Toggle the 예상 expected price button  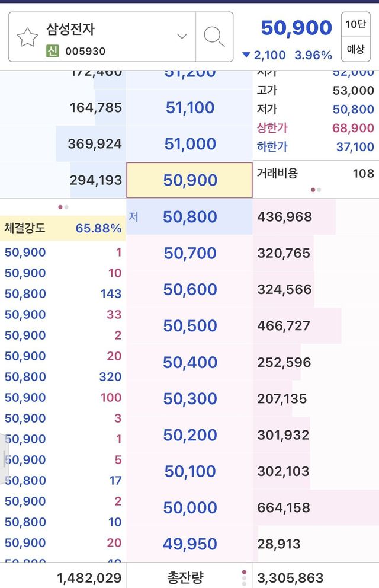click(355, 49)
